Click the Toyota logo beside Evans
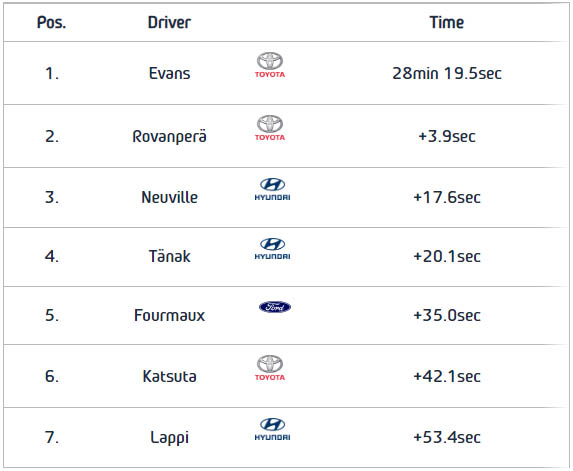Screen dimensions: 573x471 click(270, 65)
